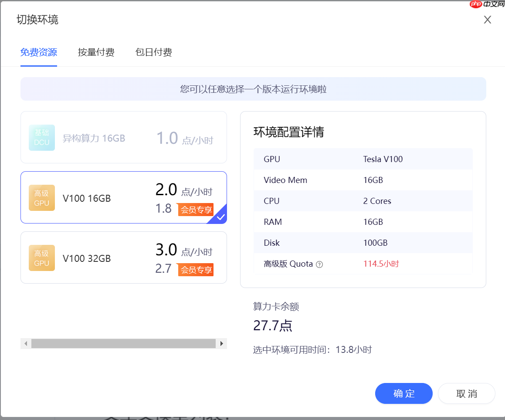Screen dimensions: 505x420
Task: Click the 高级GPU icon on V100 32GB card
Action: (41, 257)
